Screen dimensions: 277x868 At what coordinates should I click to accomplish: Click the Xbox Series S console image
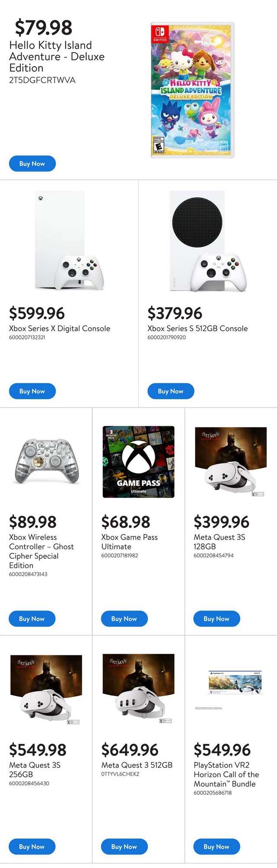pyautogui.click(x=207, y=241)
